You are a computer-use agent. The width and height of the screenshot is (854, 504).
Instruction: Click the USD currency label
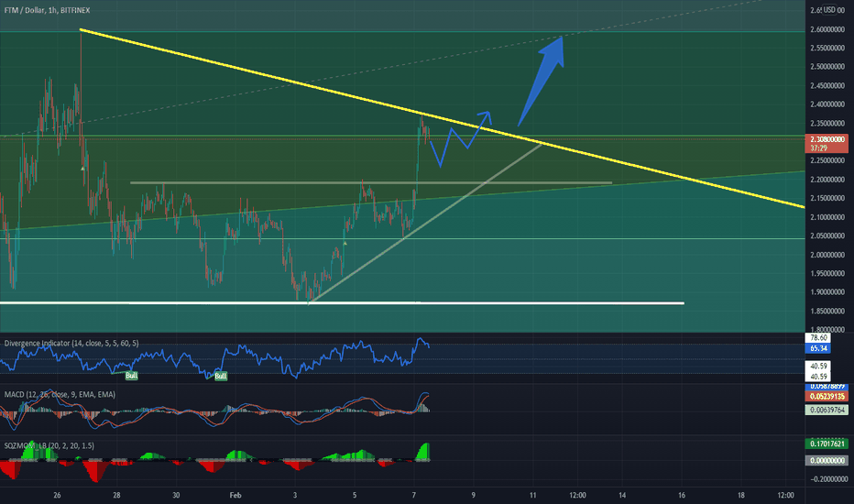click(829, 10)
